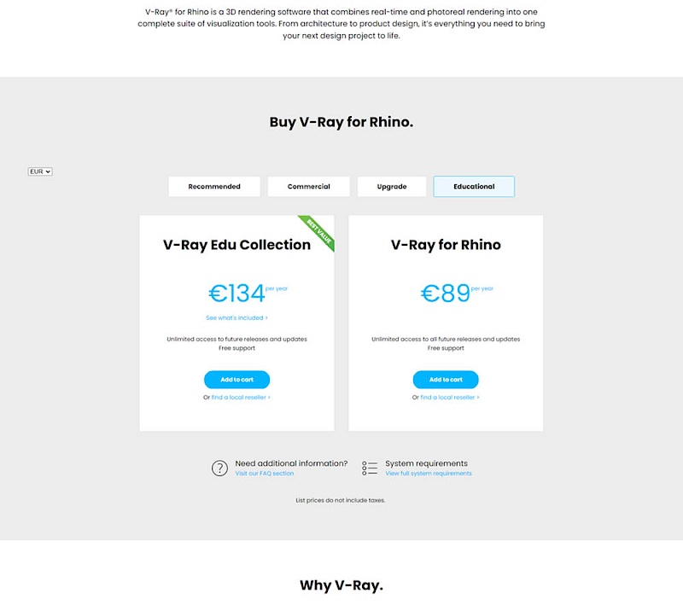Click the V-Ray for Rhino card heading
Image resolution: width=683 pixels, height=616 pixels.
click(446, 245)
